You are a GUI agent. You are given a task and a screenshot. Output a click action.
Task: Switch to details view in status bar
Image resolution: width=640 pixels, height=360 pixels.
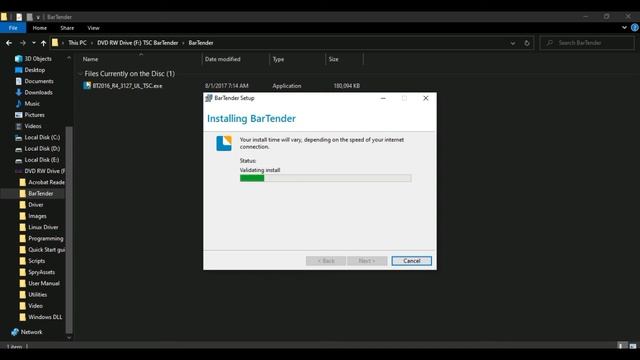click(x=620, y=346)
